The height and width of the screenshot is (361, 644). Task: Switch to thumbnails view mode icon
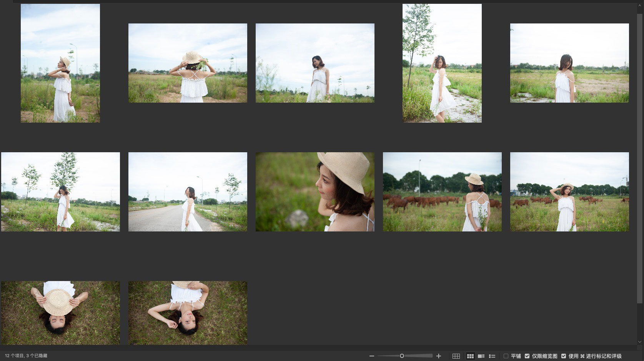point(470,356)
